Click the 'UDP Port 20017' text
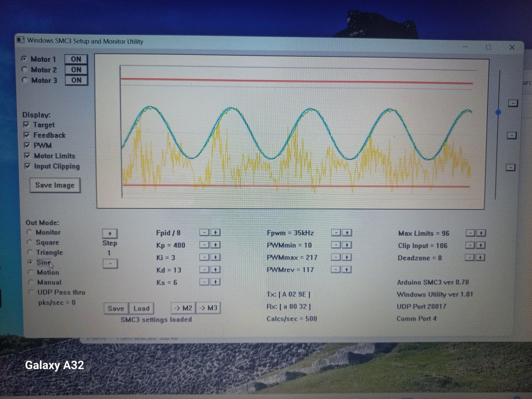 [x=421, y=306]
